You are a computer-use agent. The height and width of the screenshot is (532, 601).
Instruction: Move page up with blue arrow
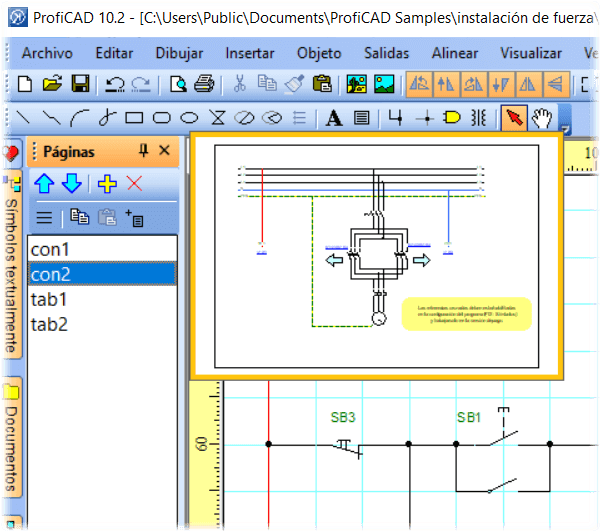coord(44,183)
